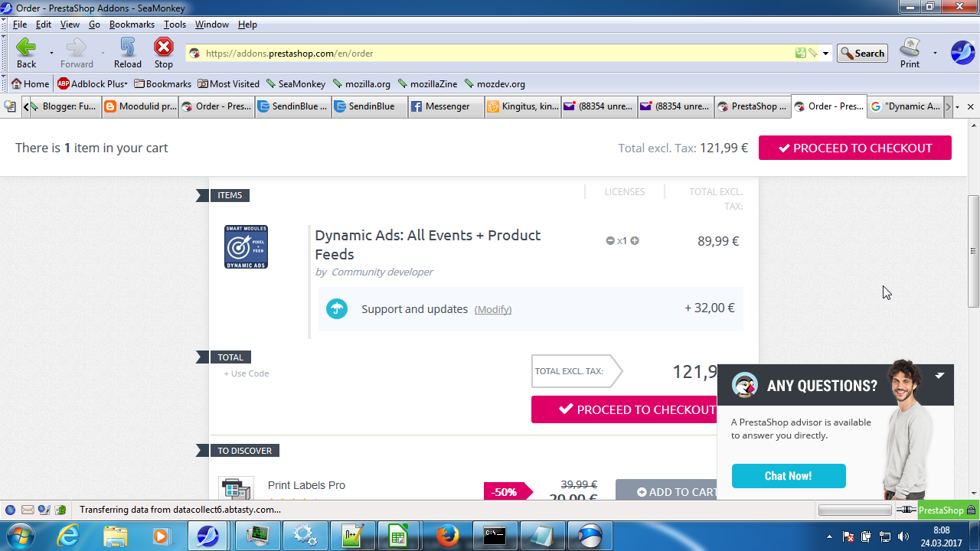Open the Edit menu
This screenshot has width=980, height=551.
click(44, 24)
